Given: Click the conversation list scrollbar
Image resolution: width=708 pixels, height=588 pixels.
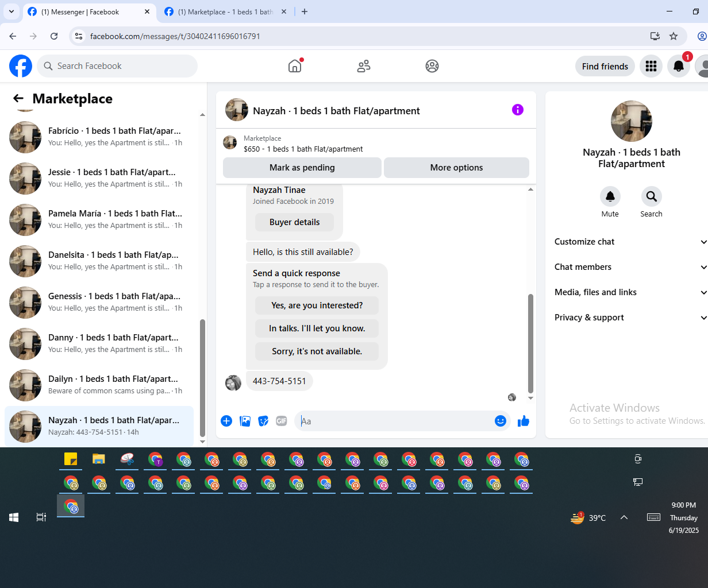Looking at the screenshot, I should click(202, 377).
